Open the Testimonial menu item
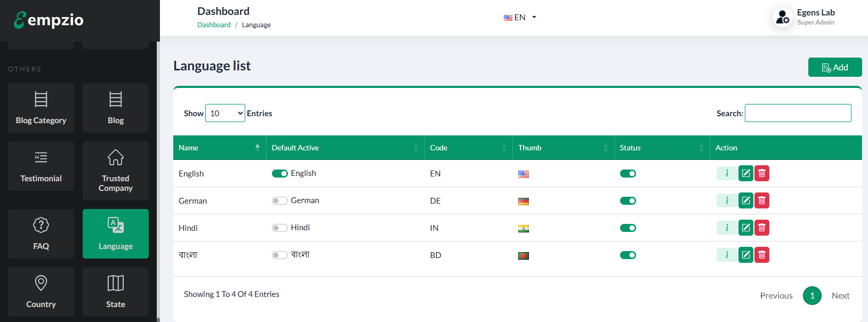The width and height of the screenshot is (868, 322). [41, 166]
